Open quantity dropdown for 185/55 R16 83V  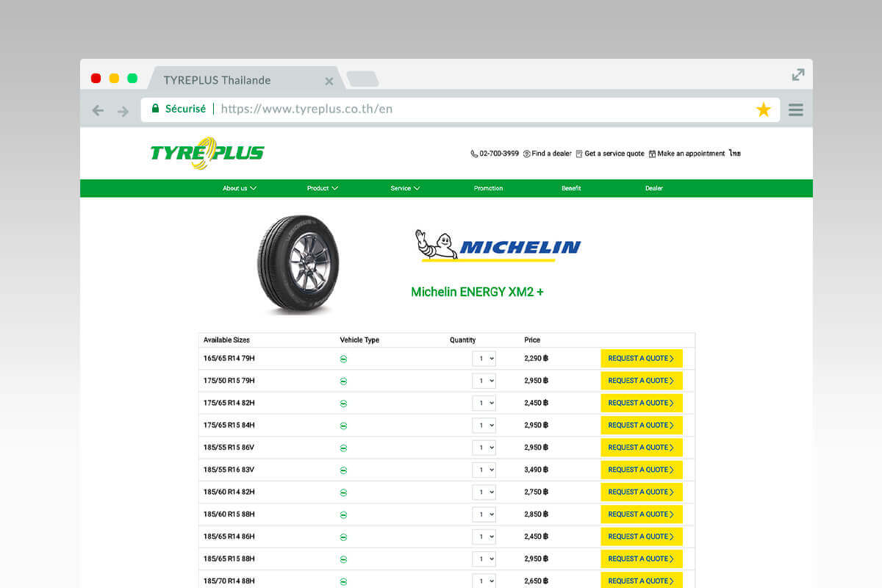484,470
